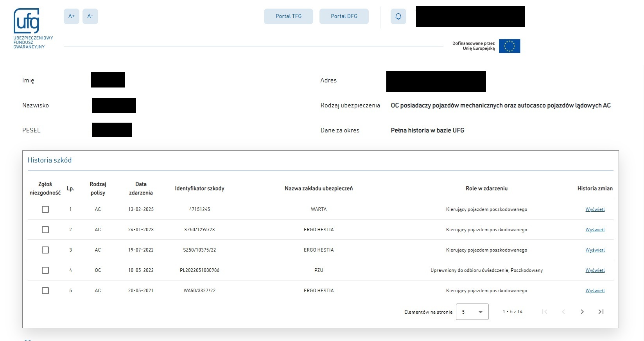Click the Data zdarzenia column header
Screen dimensions: 644x341
[x=141, y=188]
